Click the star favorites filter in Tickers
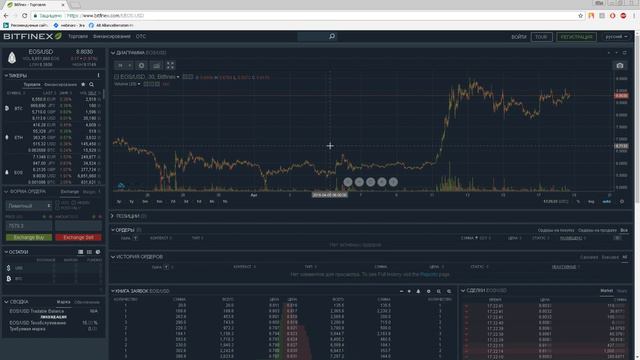The image size is (640, 360). [x=83, y=84]
